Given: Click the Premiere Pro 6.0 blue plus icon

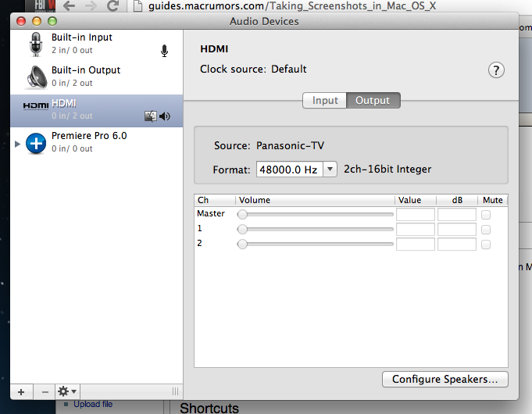Looking at the screenshot, I should click(36, 144).
